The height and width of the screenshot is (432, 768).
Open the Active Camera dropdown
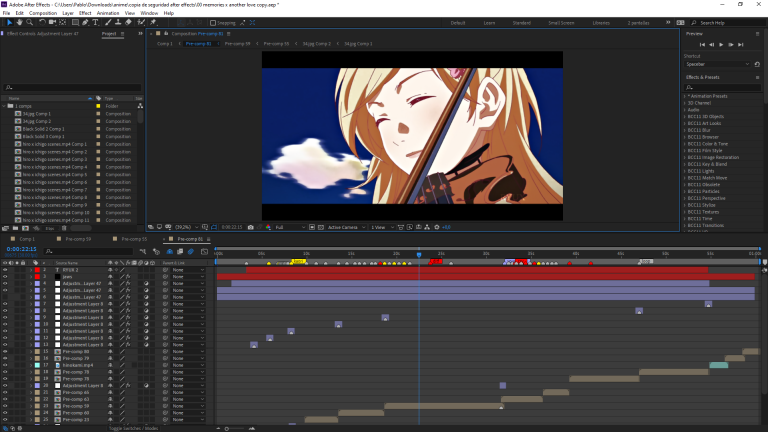pos(346,227)
